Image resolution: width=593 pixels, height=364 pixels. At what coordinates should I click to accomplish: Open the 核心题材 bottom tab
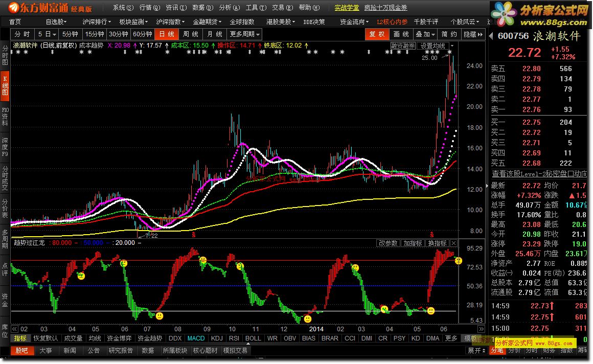(x=206, y=351)
